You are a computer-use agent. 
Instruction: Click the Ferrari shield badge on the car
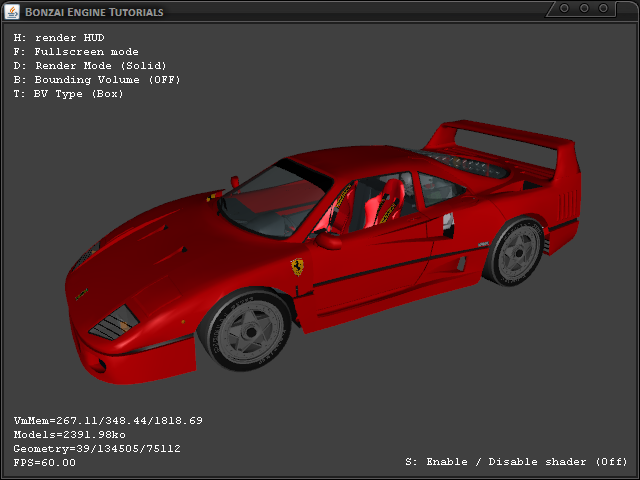297,267
